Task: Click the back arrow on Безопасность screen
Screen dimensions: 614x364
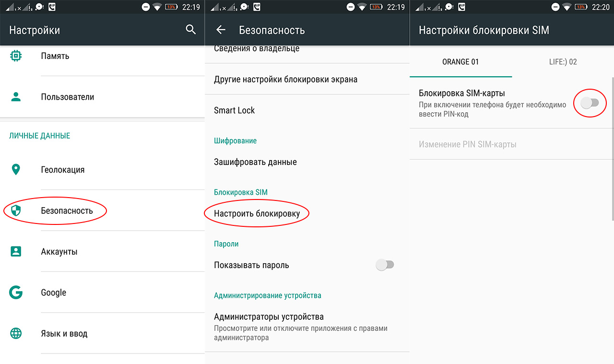Action: 220,29
